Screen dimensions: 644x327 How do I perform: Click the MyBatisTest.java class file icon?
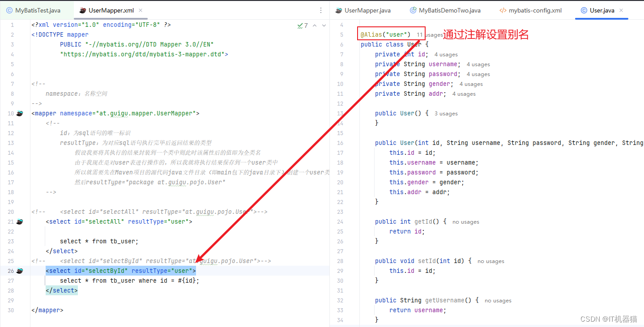click(9, 10)
